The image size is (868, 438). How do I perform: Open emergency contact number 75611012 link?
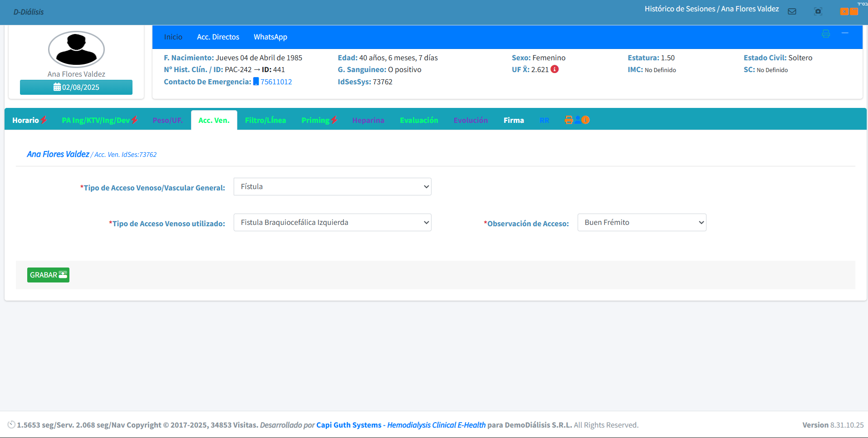[x=276, y=82]
